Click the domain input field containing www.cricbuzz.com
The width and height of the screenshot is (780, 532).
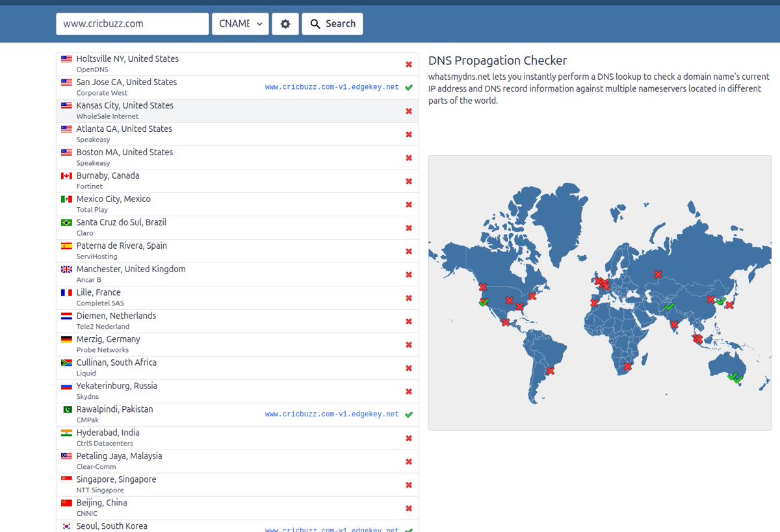(x=132, y=24)
